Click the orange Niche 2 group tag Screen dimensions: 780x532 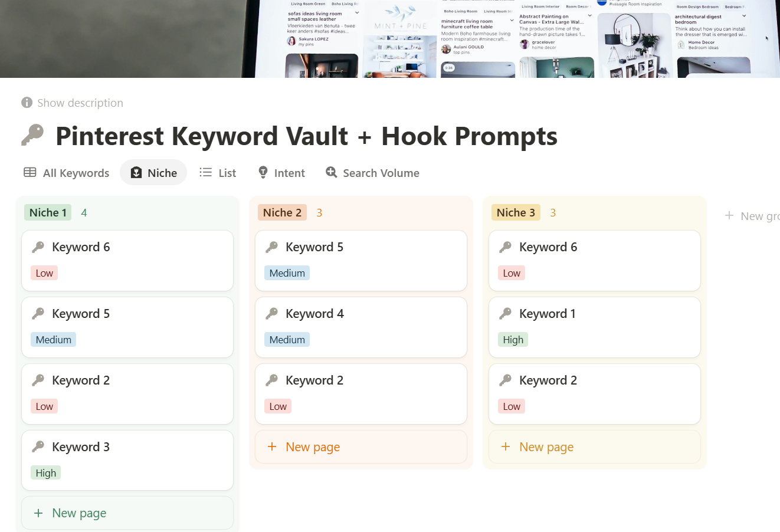(x=282, y=212)
